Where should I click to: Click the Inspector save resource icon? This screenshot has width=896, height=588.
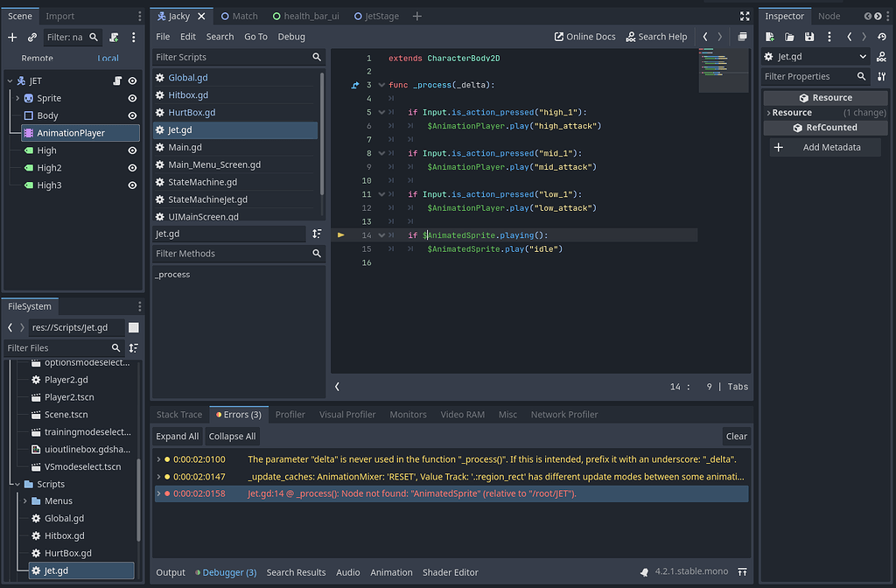(809, 37)
